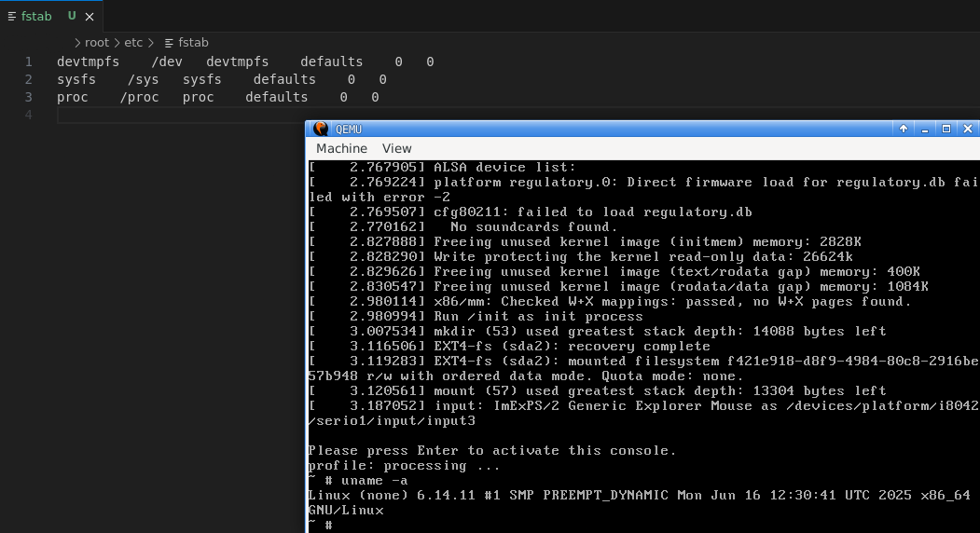This screenshot has width=980, height=533.
Task: Click line number 1 in editor gutter
Action: click(x=29, y=61)
